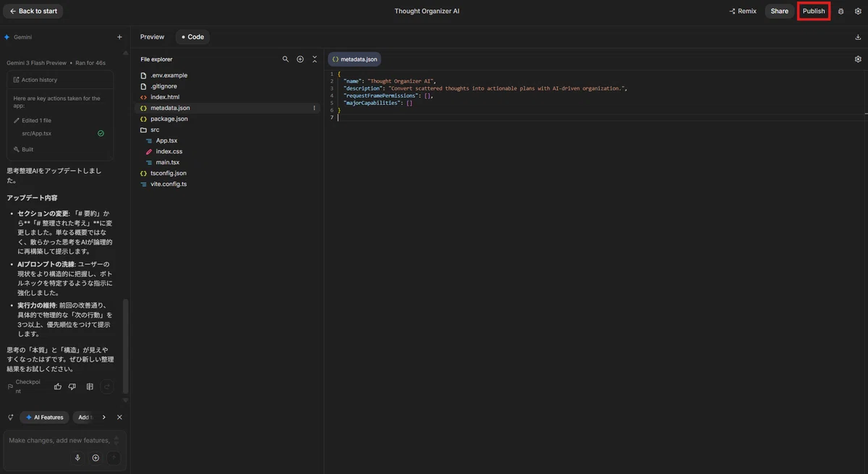Viewport: 868px width, 474px height.
Task: Open app settings gear in top bar
Action: coord(858,12)
